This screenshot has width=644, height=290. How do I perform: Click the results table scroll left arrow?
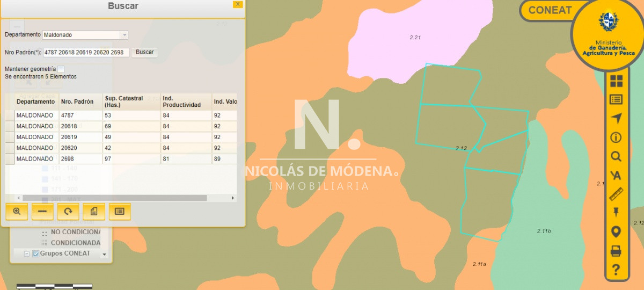17,198
